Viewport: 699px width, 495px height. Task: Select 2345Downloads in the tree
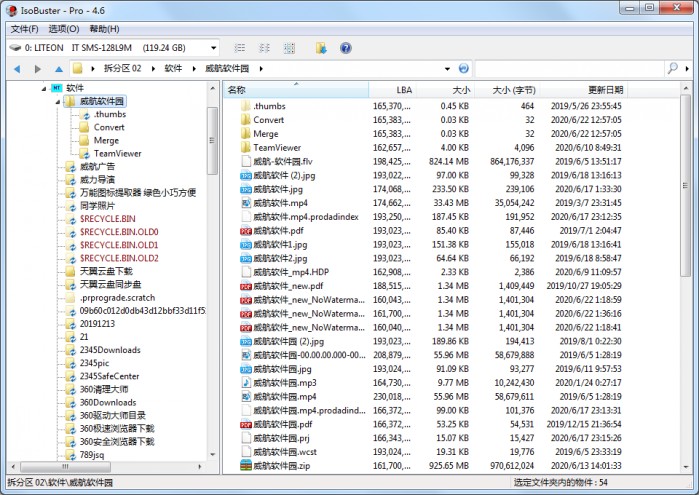[x=110, y=350]
